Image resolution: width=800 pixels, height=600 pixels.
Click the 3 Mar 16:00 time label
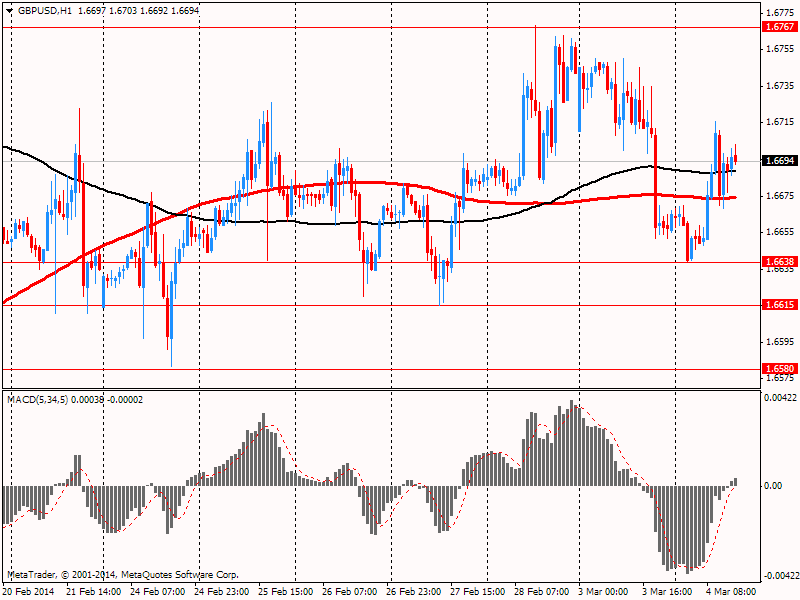point(667,592)
